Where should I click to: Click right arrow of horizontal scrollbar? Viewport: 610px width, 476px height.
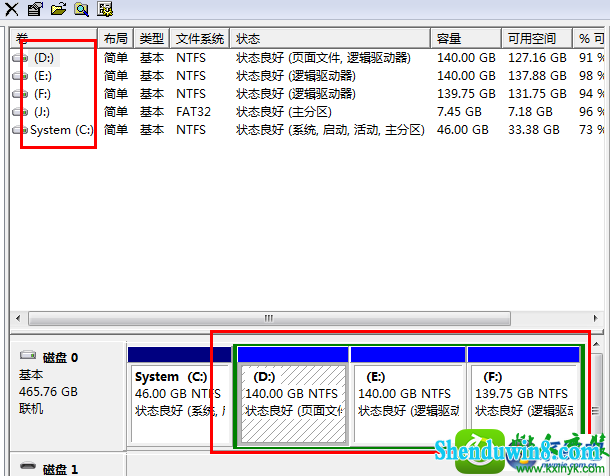pos(595,318)
